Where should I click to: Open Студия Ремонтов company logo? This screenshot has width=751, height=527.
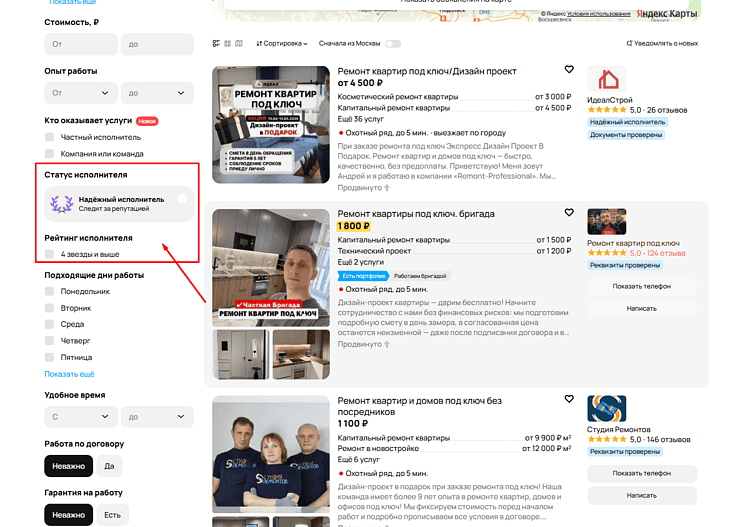tap(607, 409)
